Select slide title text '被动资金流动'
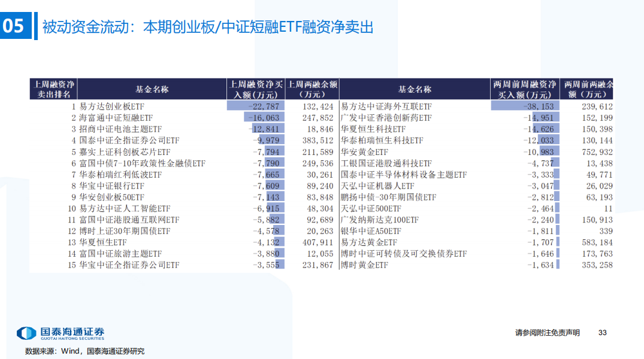 coord(86,27)
